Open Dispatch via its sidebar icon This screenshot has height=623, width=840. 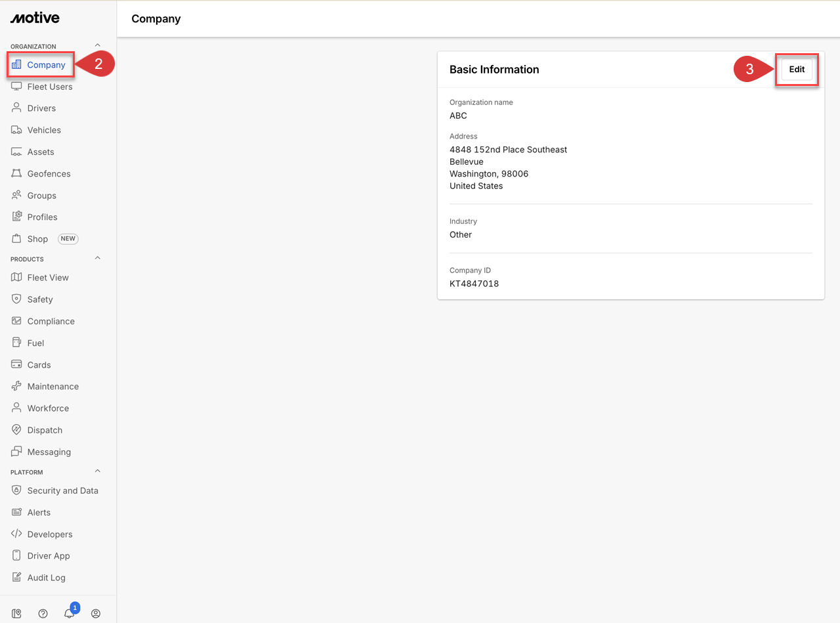point(15,430)
